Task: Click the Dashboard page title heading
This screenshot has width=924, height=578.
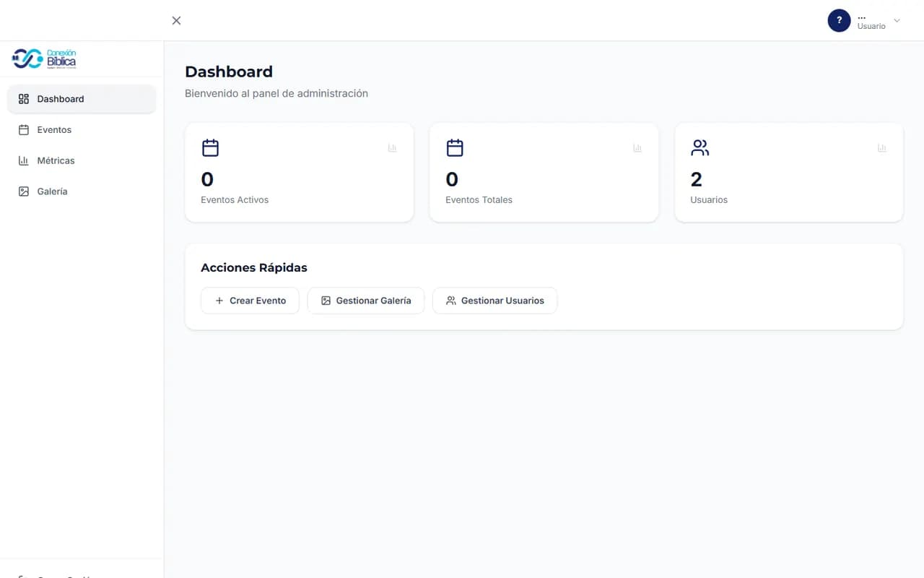Action: coord(229,72)
